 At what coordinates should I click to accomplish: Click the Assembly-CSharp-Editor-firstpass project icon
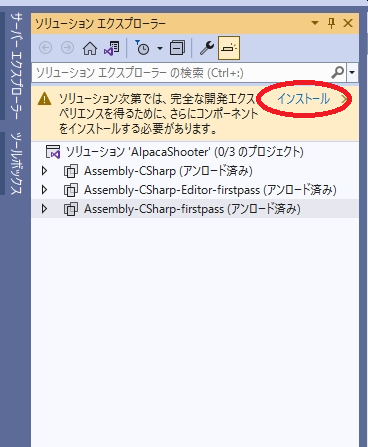[x=71, y=190]
